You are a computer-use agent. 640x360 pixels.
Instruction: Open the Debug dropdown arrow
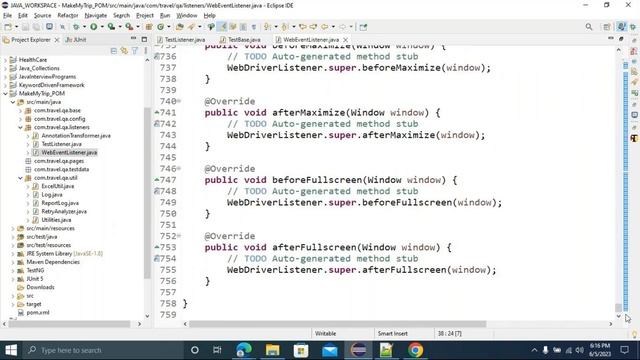tap(84, 27)
